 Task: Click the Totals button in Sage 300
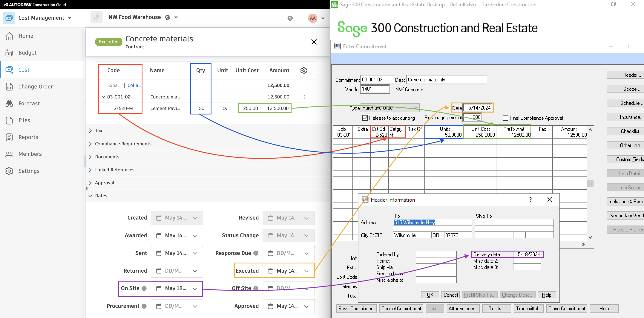tap(495, 309)
